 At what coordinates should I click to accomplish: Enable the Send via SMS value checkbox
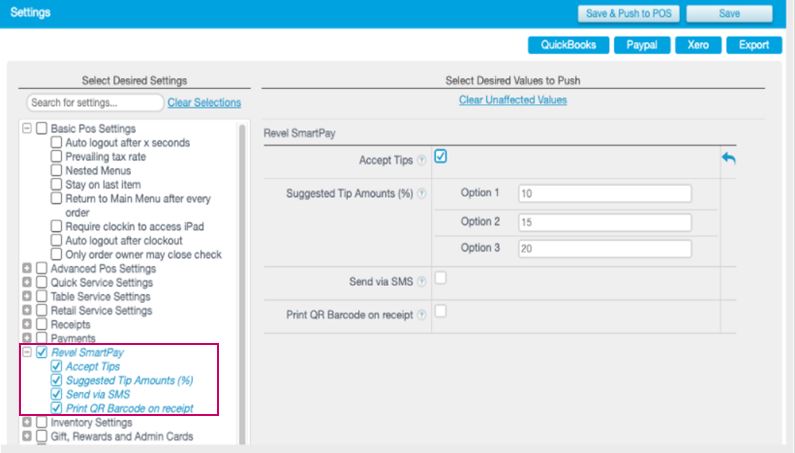click(x=440, y=278)
